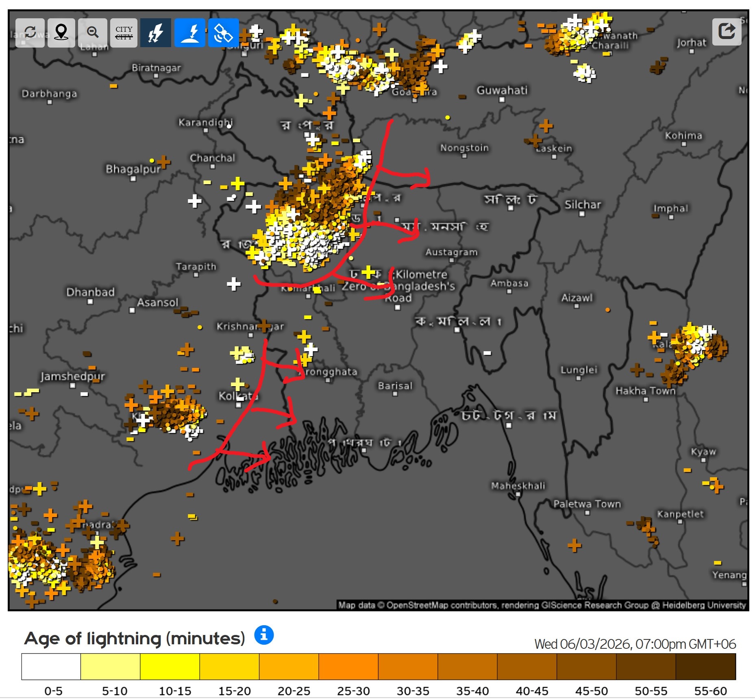Screen dimensions: 755x700
Task: Click the Bhagalpur city label
Action: coord(133,169)
